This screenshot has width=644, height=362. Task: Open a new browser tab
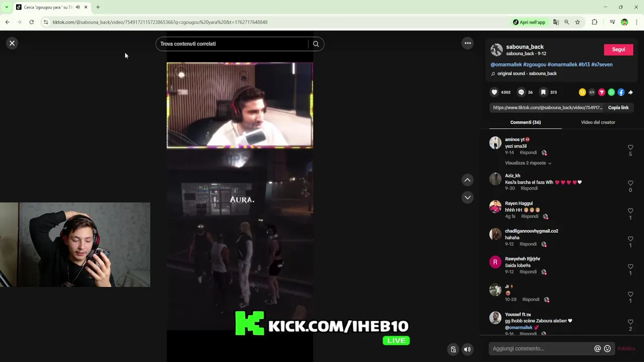pyautogui.click(x=98, y=7)
